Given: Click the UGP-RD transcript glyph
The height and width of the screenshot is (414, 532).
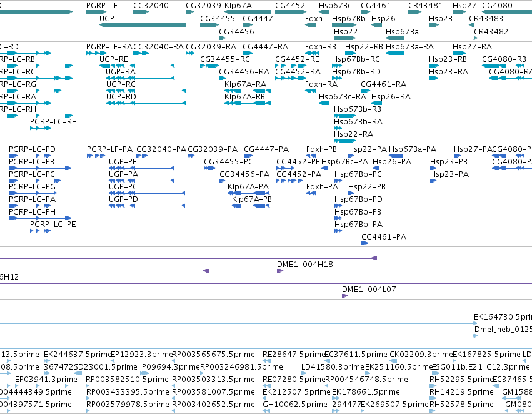Looking at the screenshot, I should pos(146,103).
